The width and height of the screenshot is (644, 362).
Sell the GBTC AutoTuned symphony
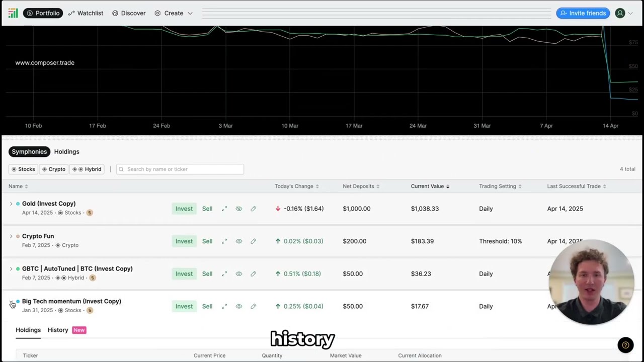click(207, 274)
